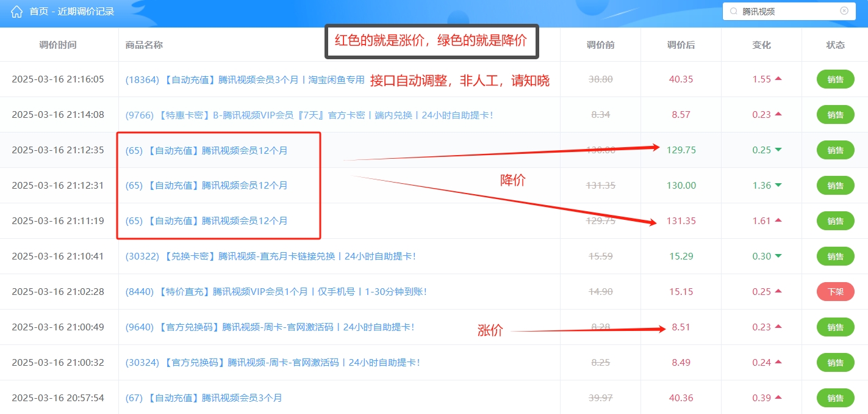Click the red up arrow beside 0.39
The width and height of the screenshot is (868, 414).
click(778, 398)
